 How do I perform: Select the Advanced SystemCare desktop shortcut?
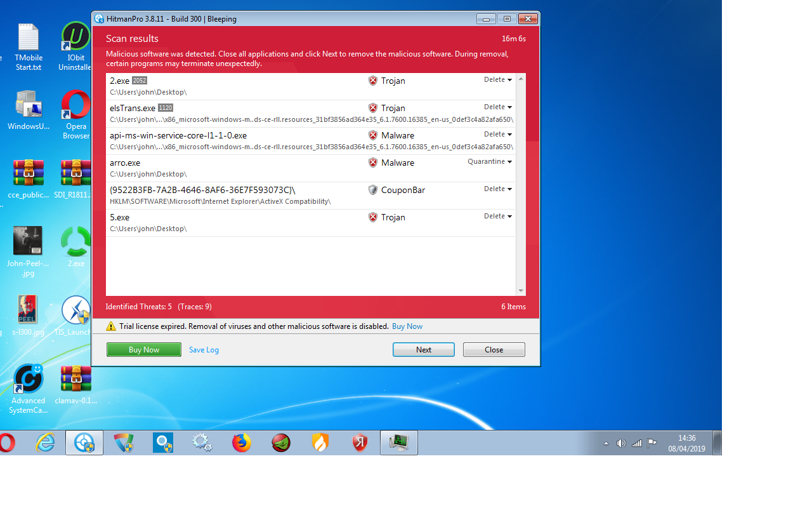click(x=29, y=389)
